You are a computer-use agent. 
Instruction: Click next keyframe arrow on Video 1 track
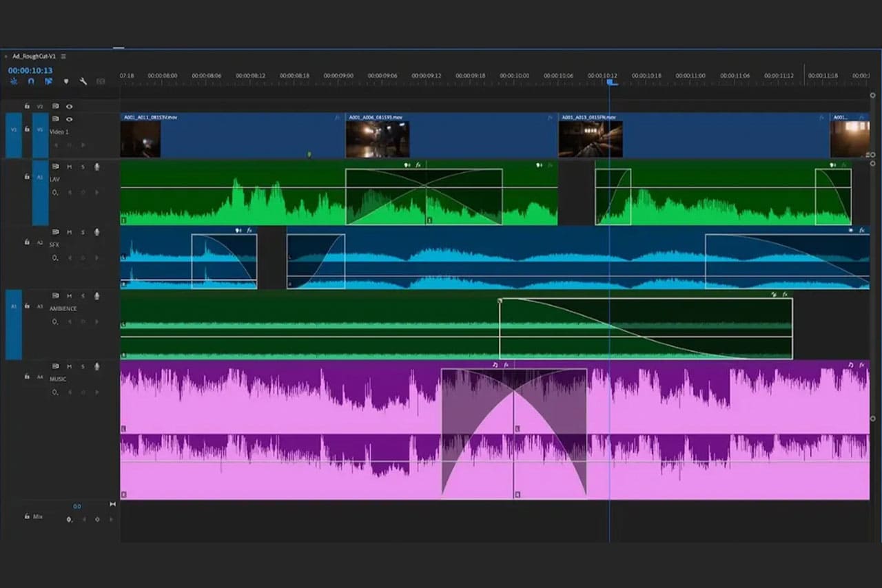[x=83, y=145]
